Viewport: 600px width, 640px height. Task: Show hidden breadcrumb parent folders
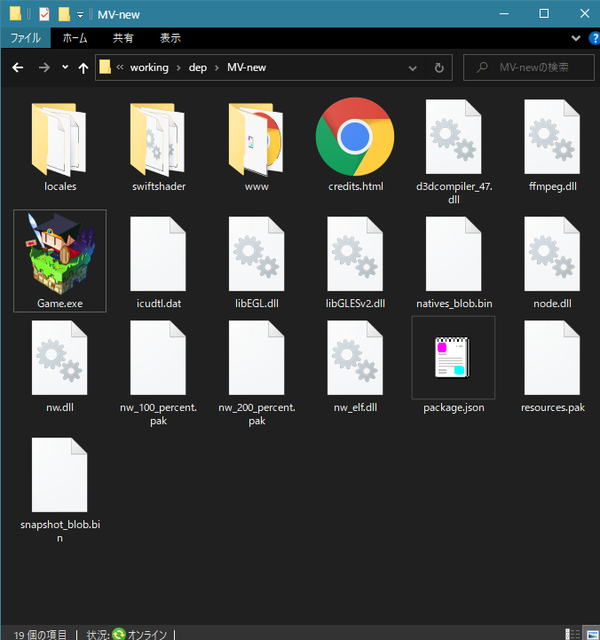tap(120, 67)
